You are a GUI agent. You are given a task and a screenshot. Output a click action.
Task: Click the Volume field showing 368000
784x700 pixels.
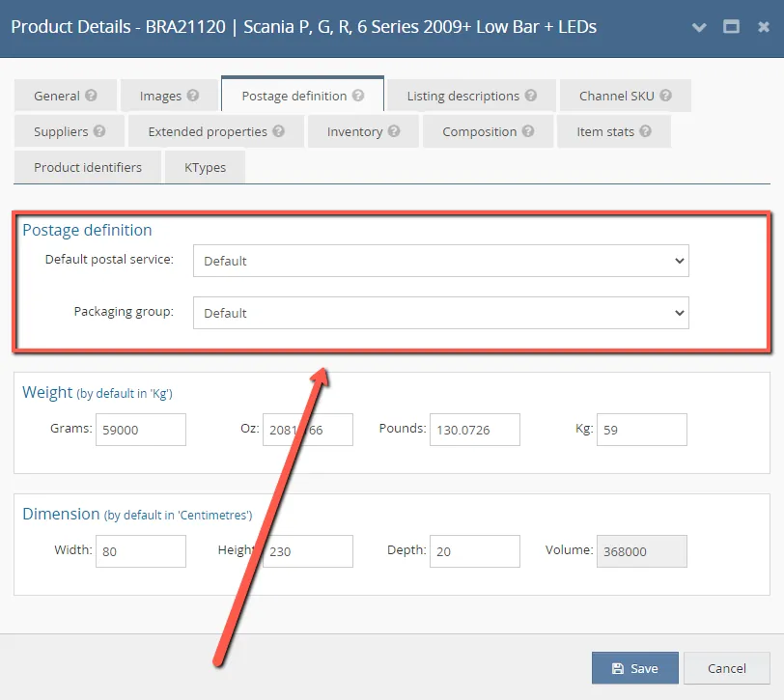[641, 551]
